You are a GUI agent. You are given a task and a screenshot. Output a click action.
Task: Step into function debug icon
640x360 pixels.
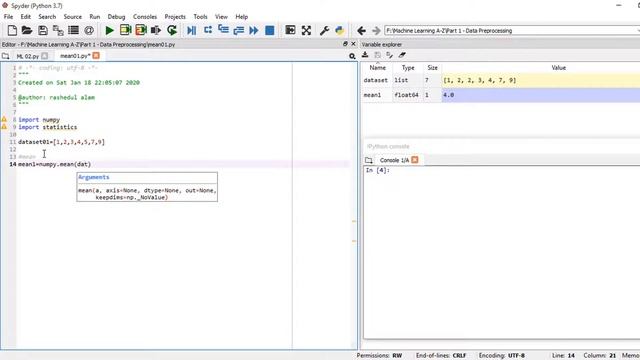tap(223, 30)
